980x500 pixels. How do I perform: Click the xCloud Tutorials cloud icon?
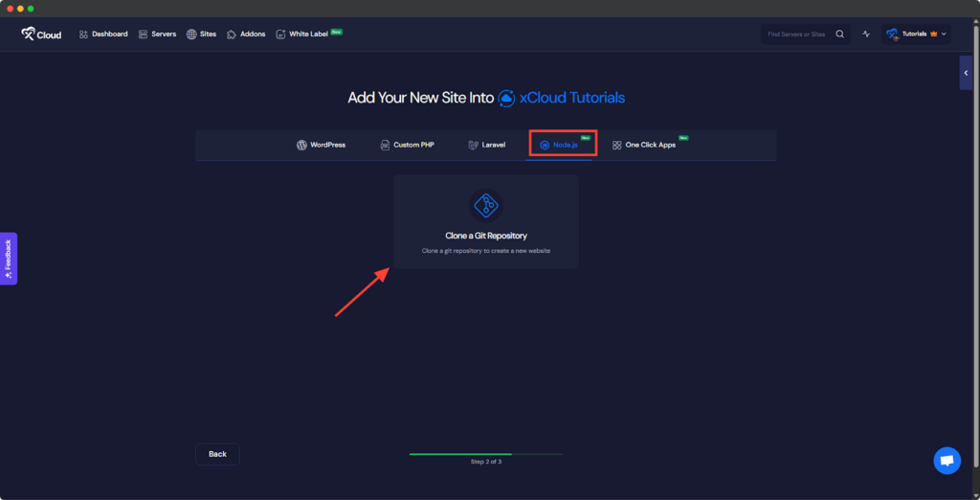point(507,98)
